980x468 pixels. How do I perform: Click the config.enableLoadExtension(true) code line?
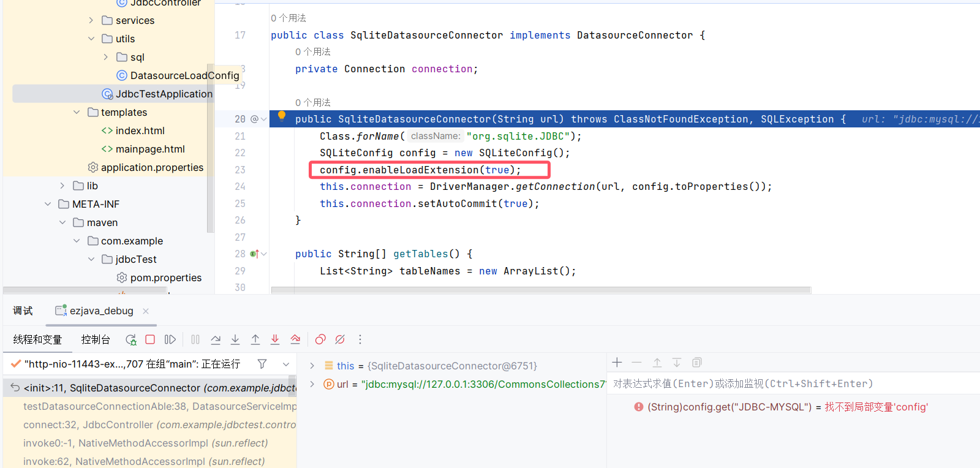point(420,170)
